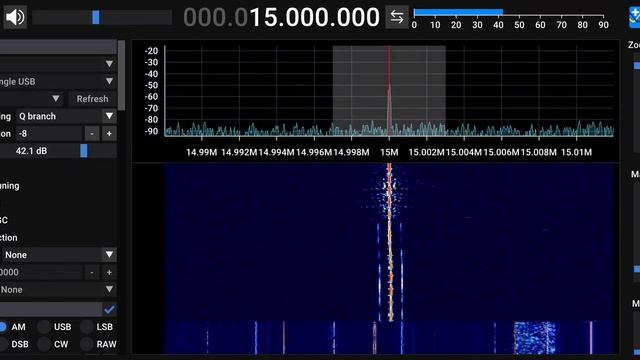This screenshot has width=640, height=360.
Task: Click the wideband signal in lower waterfall
Action: [x=535, y=338]
